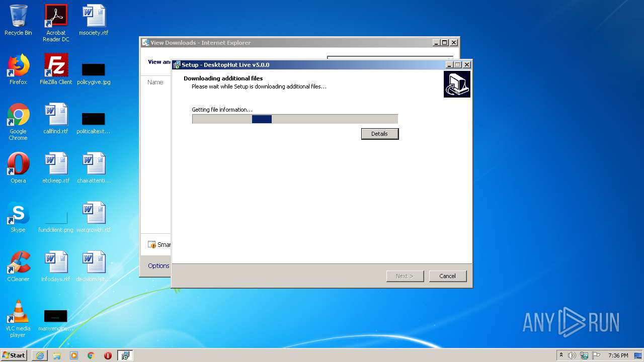Screen dimensions: 644x362
Task: Open Windows Media Player in taskbar
Action: click(x=74, y=355)
